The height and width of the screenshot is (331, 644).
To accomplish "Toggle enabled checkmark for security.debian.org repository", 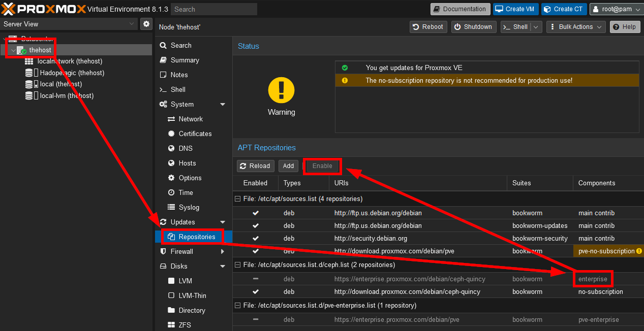I will click(256, 238).
